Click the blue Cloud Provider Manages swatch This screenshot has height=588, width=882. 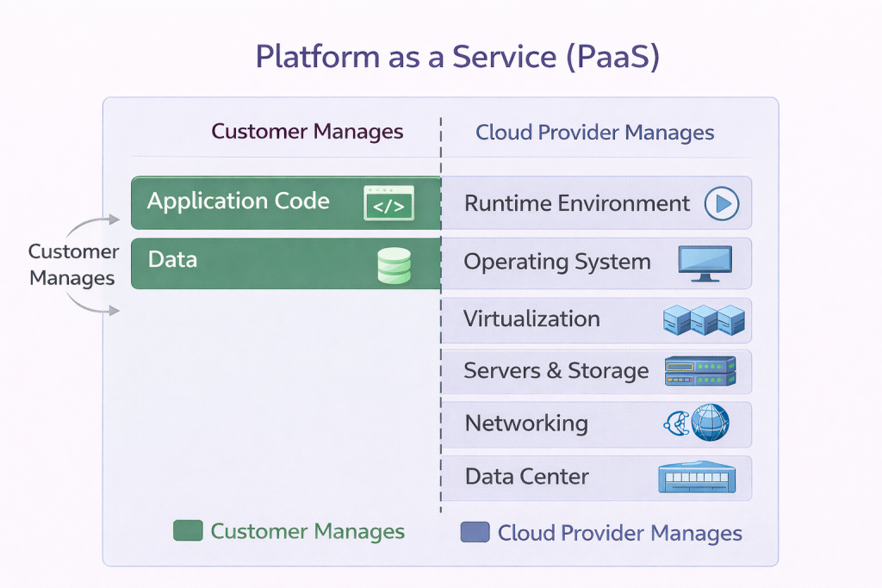(475, 532)
